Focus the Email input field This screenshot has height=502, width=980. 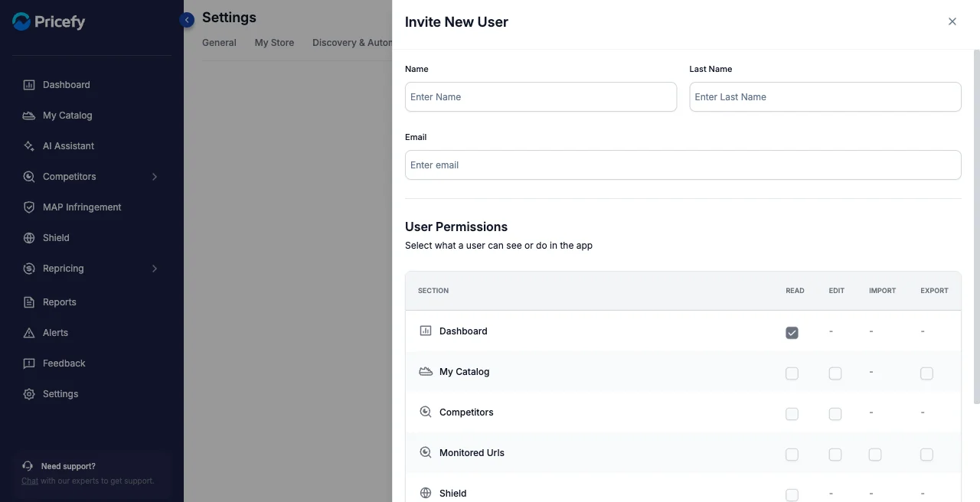click(683, 165)
